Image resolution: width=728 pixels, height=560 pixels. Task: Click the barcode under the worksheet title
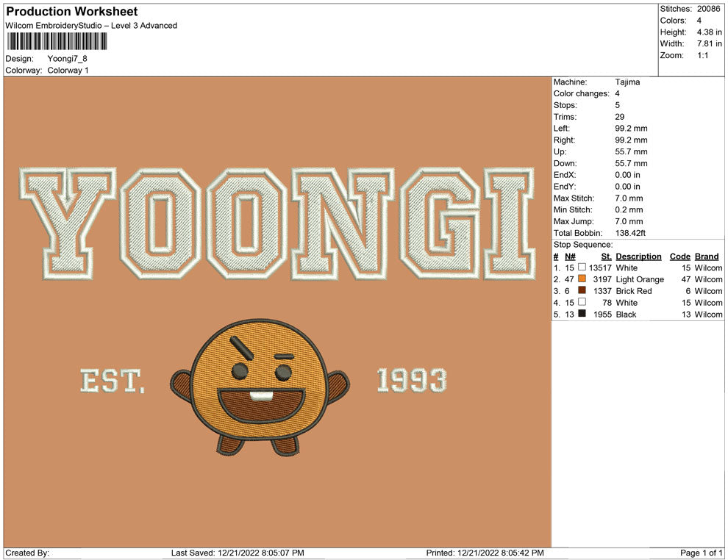pyautogui.click(x=57, y=42)
